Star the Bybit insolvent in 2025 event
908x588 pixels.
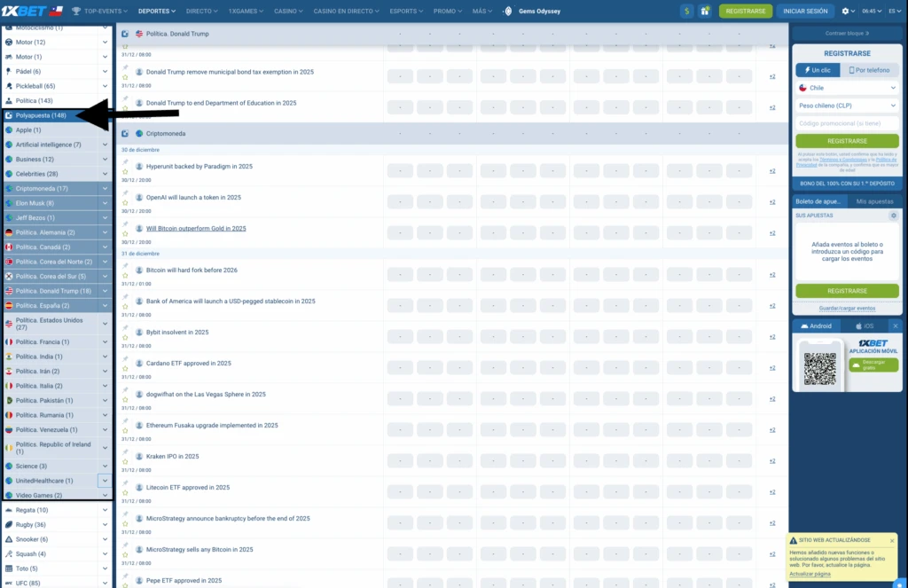[125, 339]
